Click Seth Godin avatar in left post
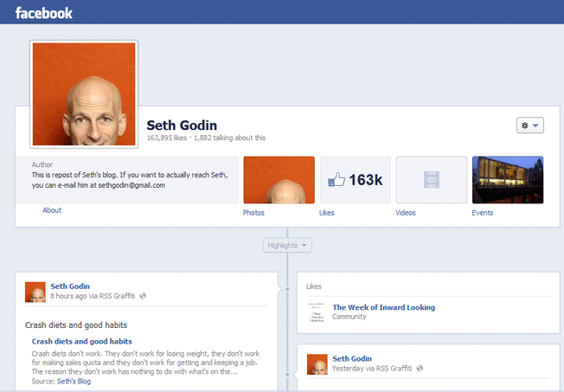The image size is (564, 392). [35, 292]
